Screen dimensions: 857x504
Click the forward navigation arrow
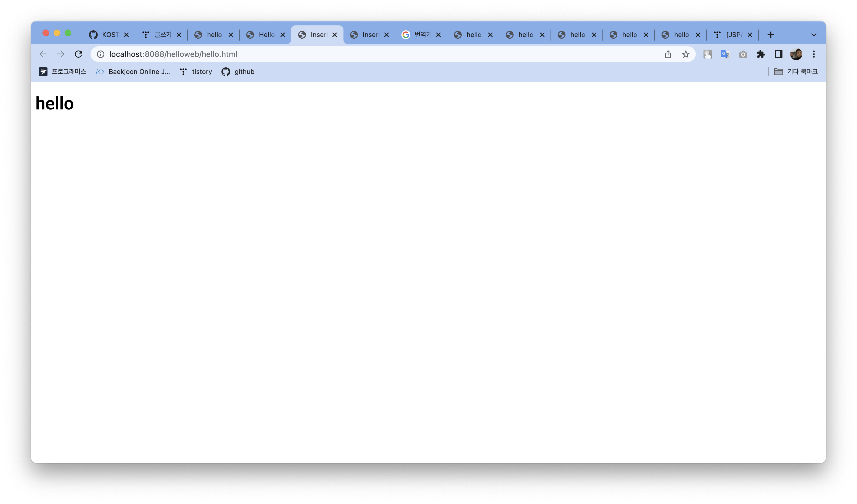(60, 54)
